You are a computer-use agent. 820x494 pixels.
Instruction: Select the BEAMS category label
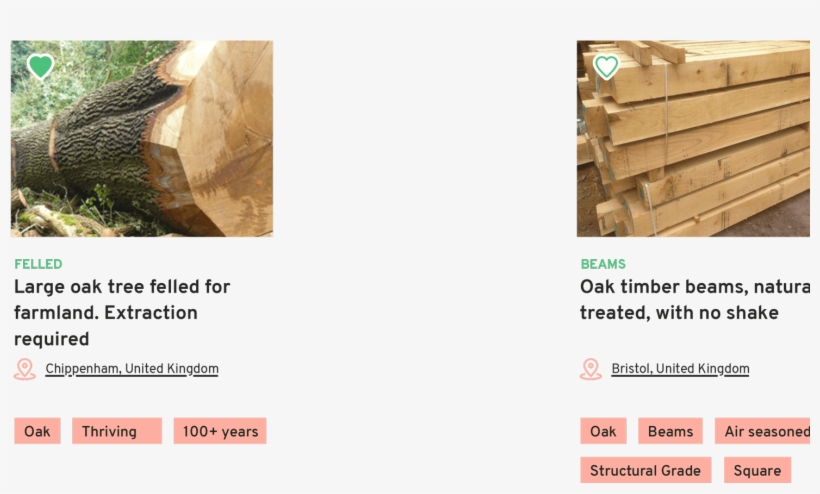tap(603, 264)
